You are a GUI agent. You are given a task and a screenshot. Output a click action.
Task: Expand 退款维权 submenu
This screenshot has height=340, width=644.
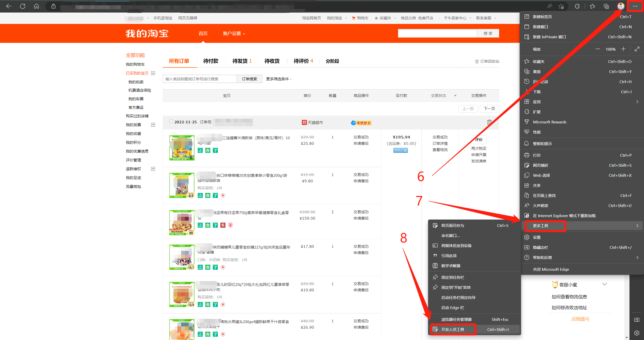[153, 169]
